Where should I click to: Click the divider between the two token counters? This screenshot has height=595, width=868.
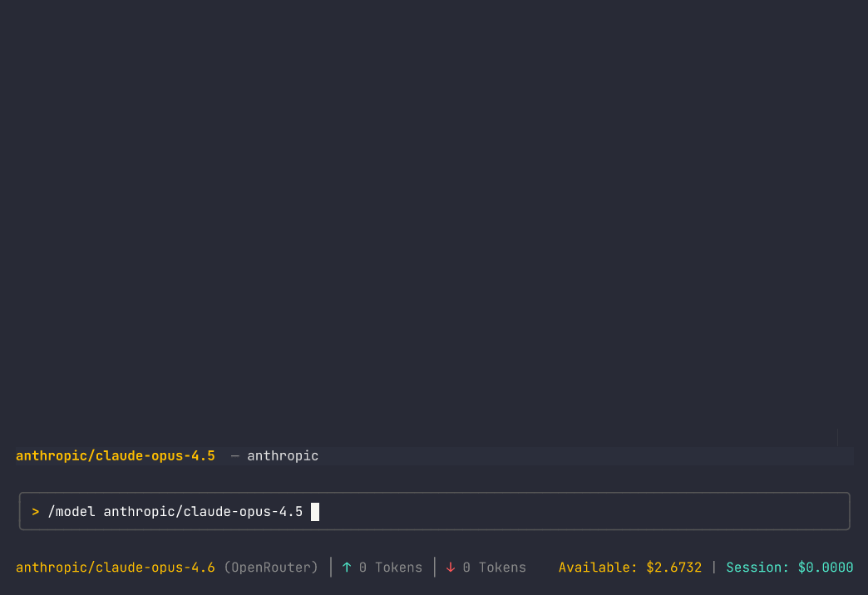pyautogui.click(x=433, y=567)
